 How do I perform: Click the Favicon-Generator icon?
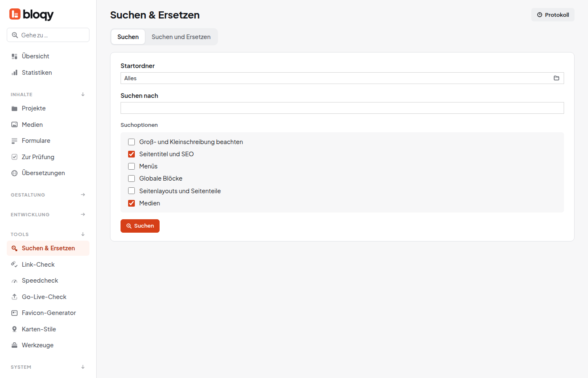(14, 313)
